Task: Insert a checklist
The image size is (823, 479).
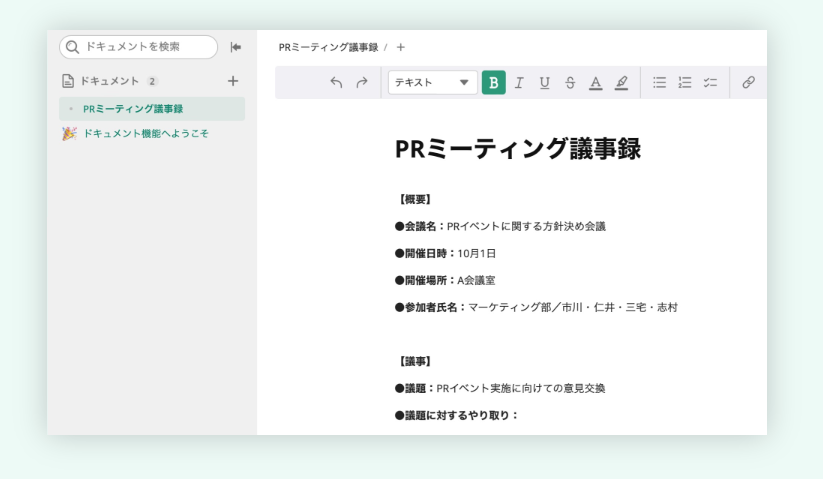Action: (x=710, y=83)
